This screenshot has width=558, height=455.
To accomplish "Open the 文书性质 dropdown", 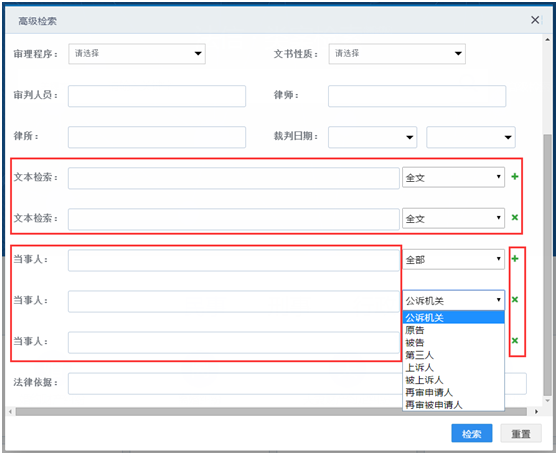I will [x=397, y=54].
